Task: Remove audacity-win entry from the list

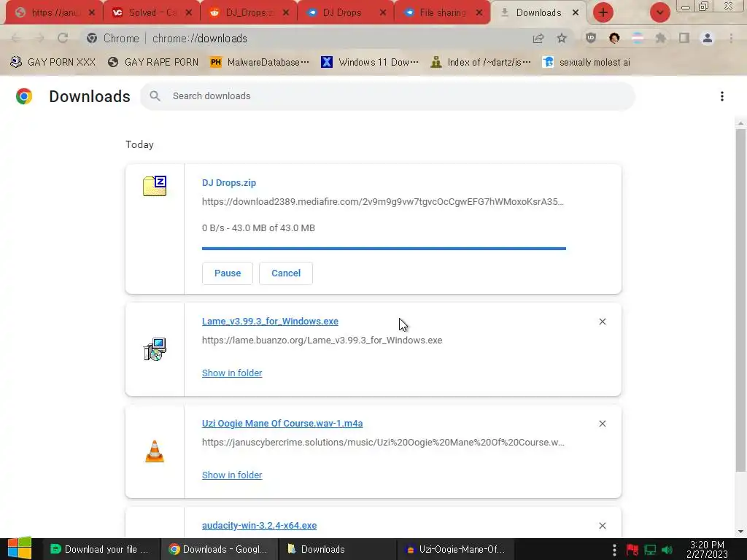Action: (602, 526)
